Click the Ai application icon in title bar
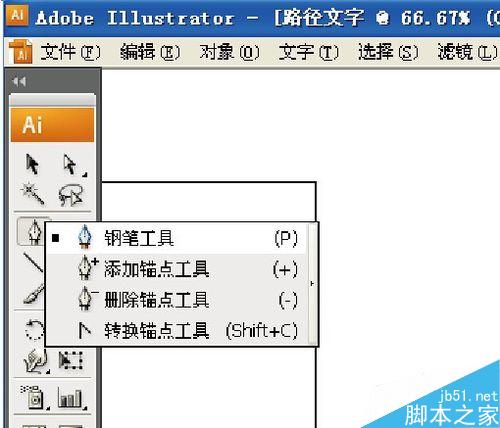Screen dimensions: 500x428 tap(18, 16)
